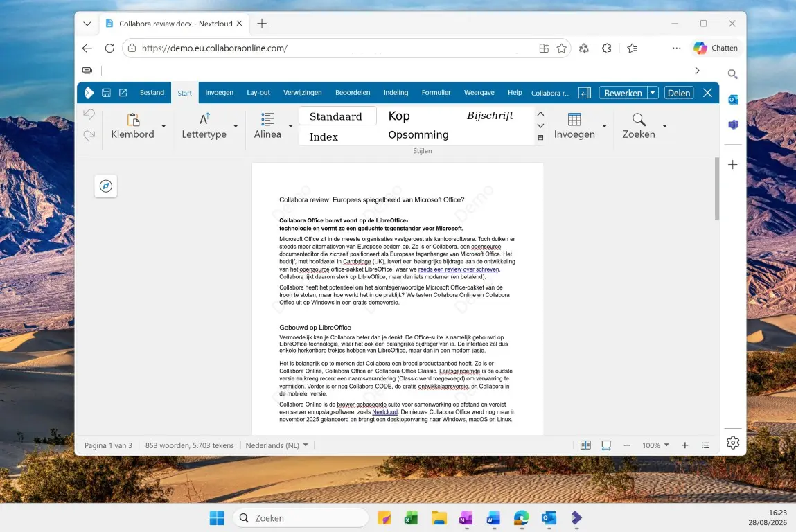Open Outlook in the Edge sidebar
Screen dimensions: 796x532
click(733, 100)
